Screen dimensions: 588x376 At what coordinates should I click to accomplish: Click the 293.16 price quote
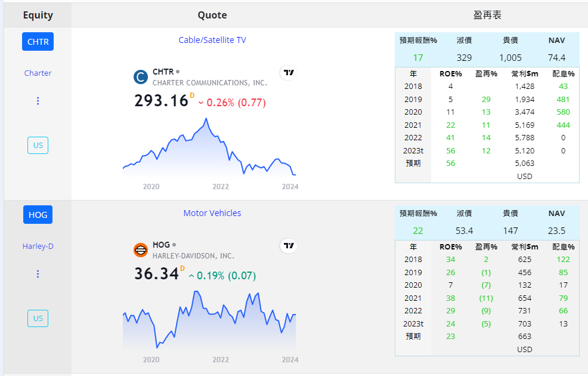(161, 101)
